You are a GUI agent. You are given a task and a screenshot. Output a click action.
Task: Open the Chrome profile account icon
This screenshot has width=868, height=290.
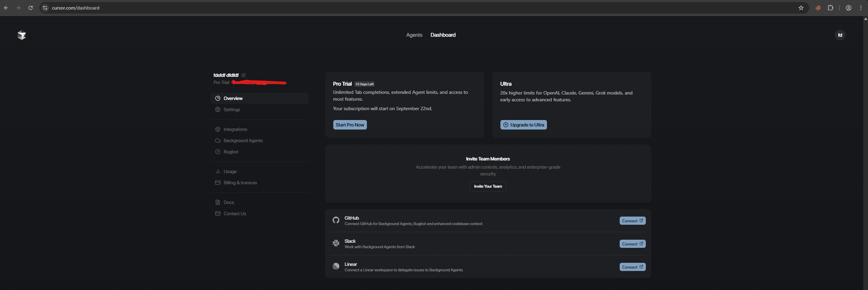[848, 8]
